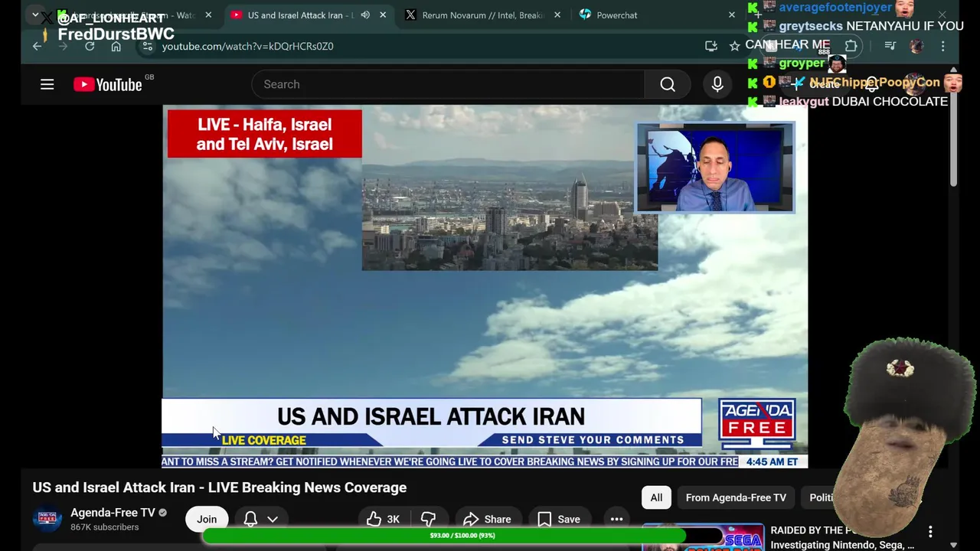This screenshot has height=551, width=980.
Task: Close the Rerum Novarum tab
Action: pyautogui.click(x=557, y=15)
